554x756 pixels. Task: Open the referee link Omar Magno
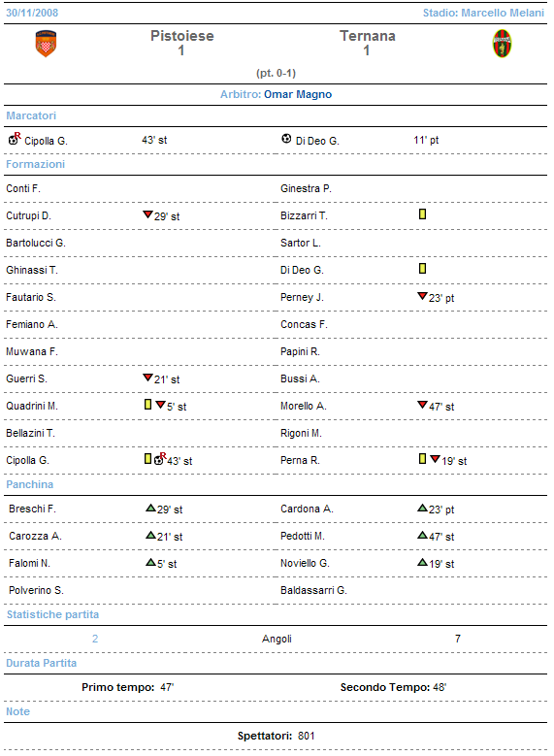point(298,94)
